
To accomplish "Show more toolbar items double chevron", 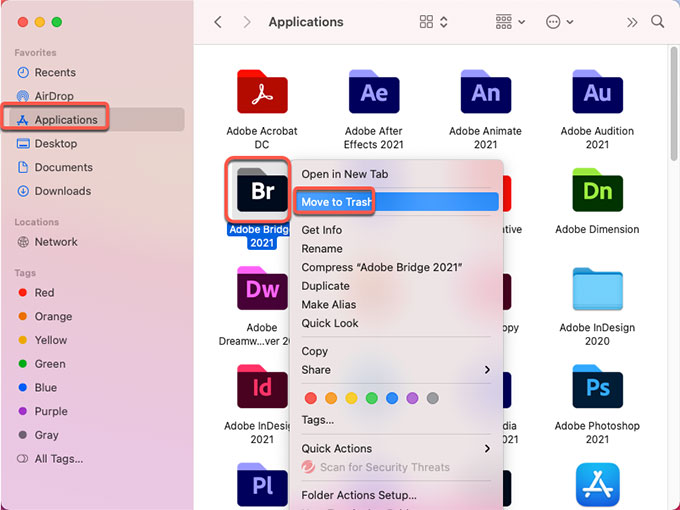I will 632,22.
